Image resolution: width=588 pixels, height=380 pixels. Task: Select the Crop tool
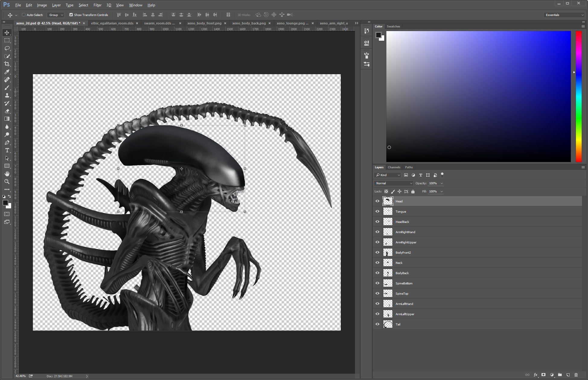pyautogui.click(x=7, y=64)
